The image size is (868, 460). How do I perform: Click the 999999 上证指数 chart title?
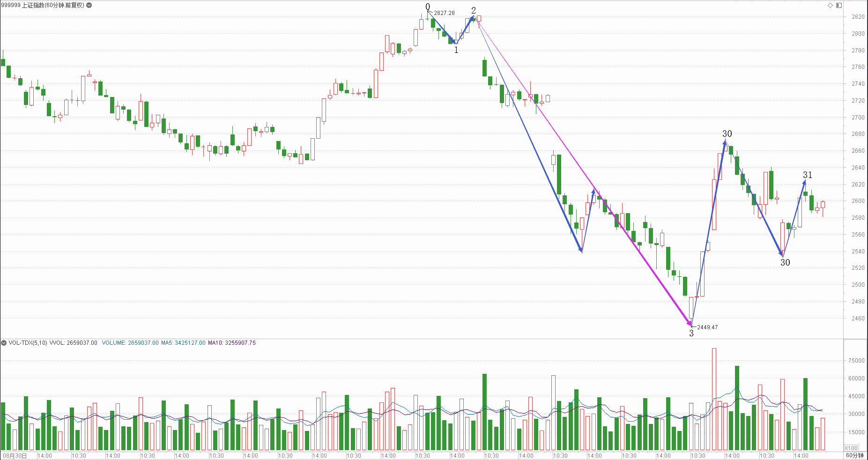[42, 5]
